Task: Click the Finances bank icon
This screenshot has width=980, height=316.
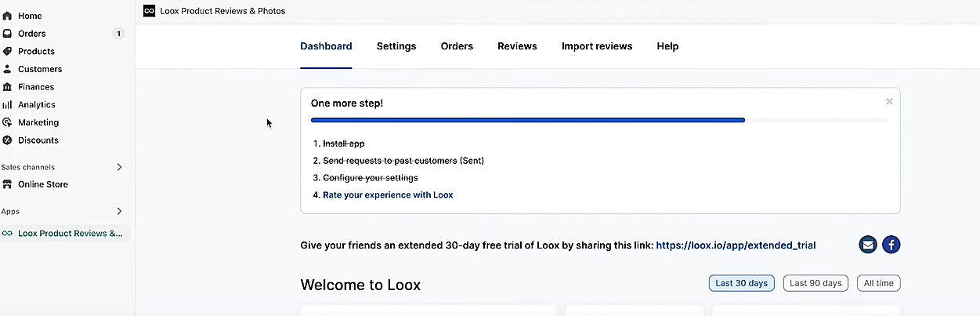Action: pos(8,87)
